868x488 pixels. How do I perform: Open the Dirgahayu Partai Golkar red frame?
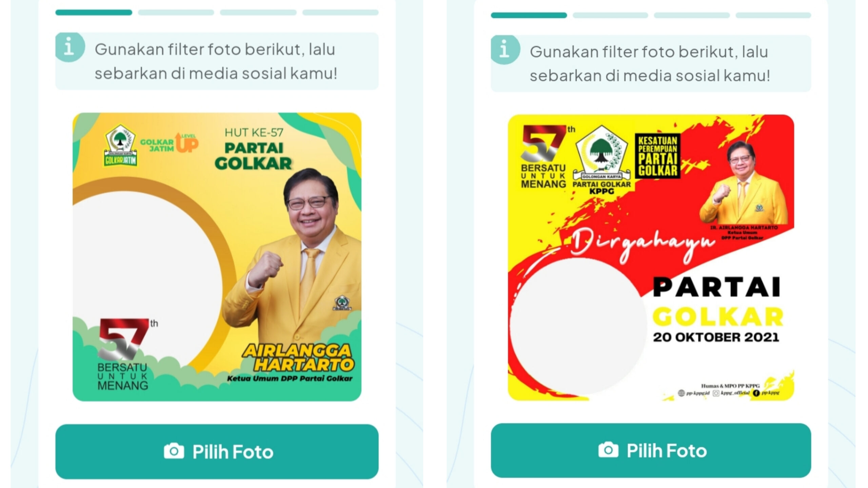[x=651, y=258]
